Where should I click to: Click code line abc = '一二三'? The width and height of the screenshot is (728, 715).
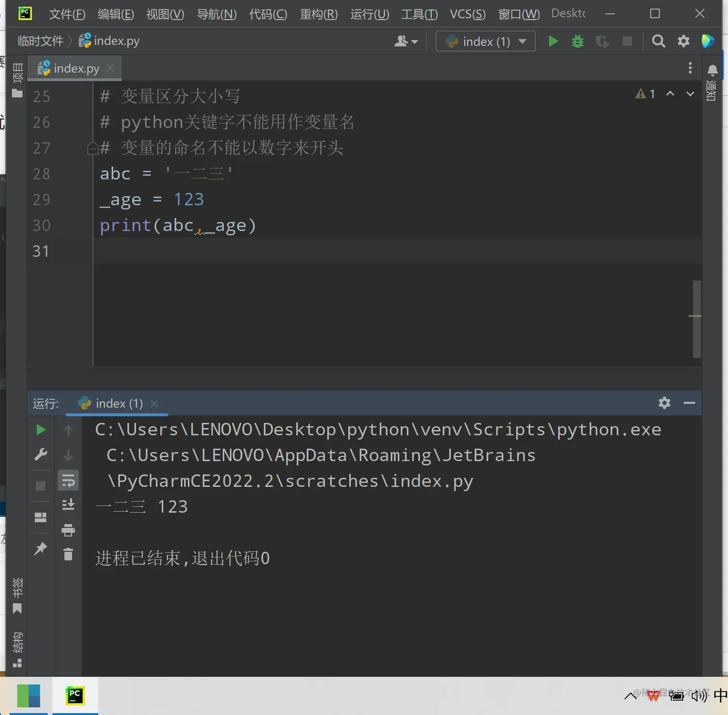coord(166,173)
